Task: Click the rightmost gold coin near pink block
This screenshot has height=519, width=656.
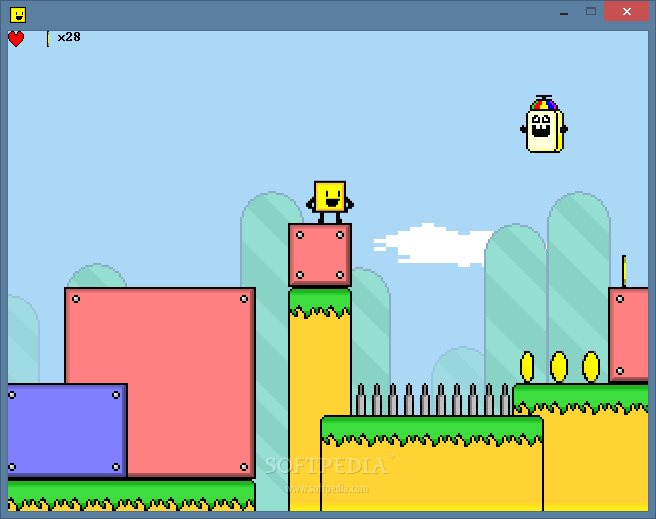Action: [x=591, y=367]
